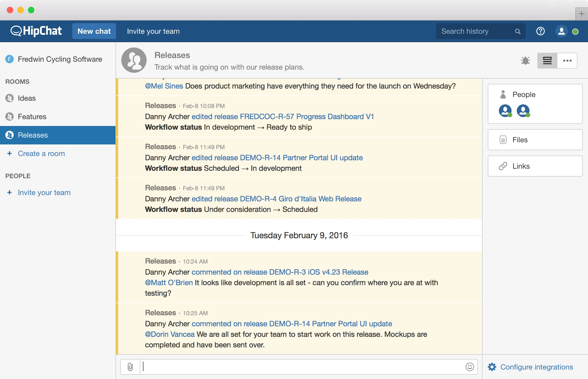Open the help question mark icon
Screen dimensions: 588x379
pos(540,31)
